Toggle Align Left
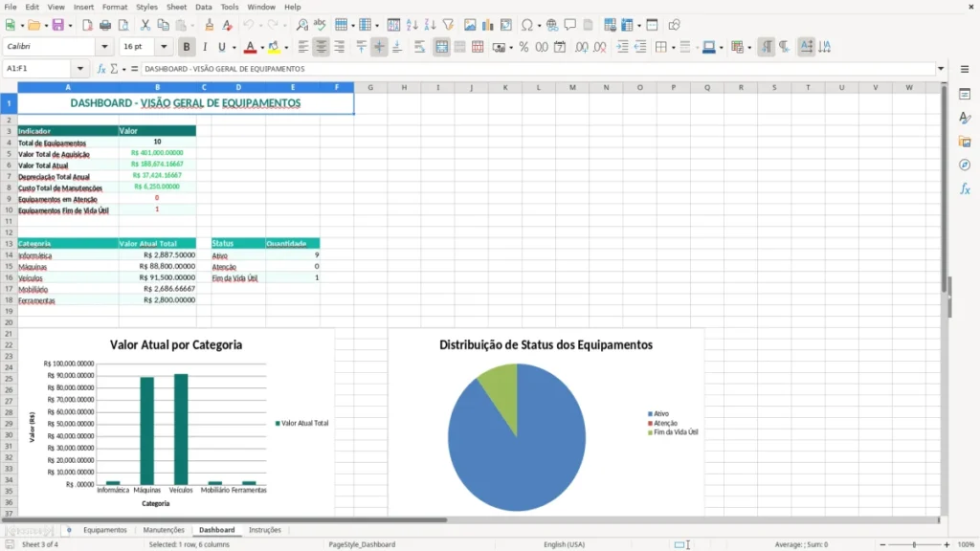 pyautogui.click(x=303, y=47)
